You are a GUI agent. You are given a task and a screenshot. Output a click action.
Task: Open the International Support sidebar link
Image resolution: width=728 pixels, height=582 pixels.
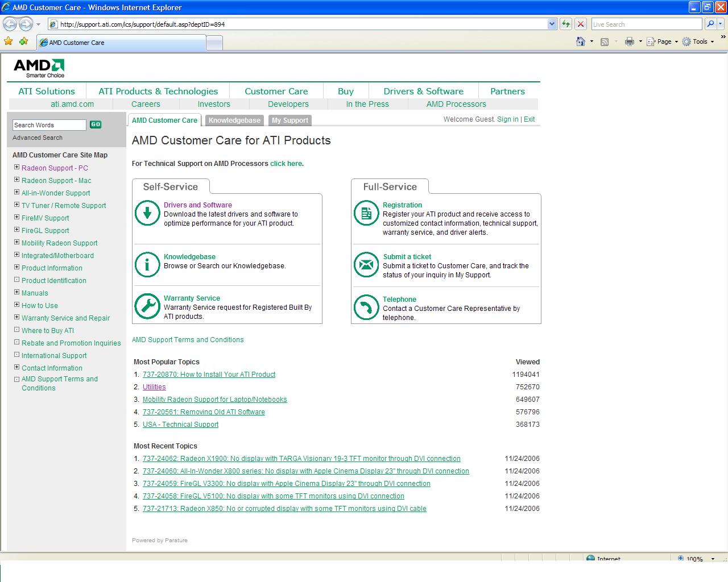[x=54, y=356]
